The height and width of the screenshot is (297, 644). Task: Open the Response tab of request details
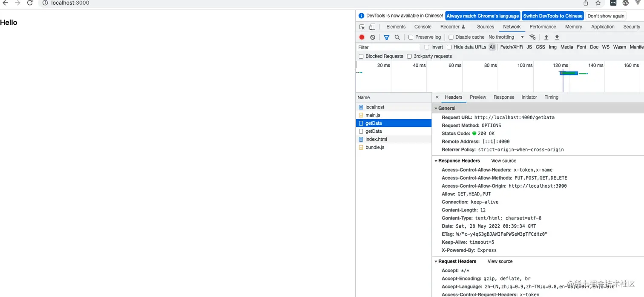pos(504,97)
